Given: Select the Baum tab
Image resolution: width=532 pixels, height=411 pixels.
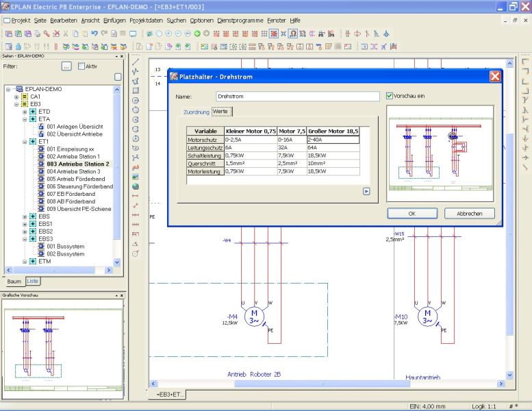Looking at the screenshot, I should click(x=14, y=282).
